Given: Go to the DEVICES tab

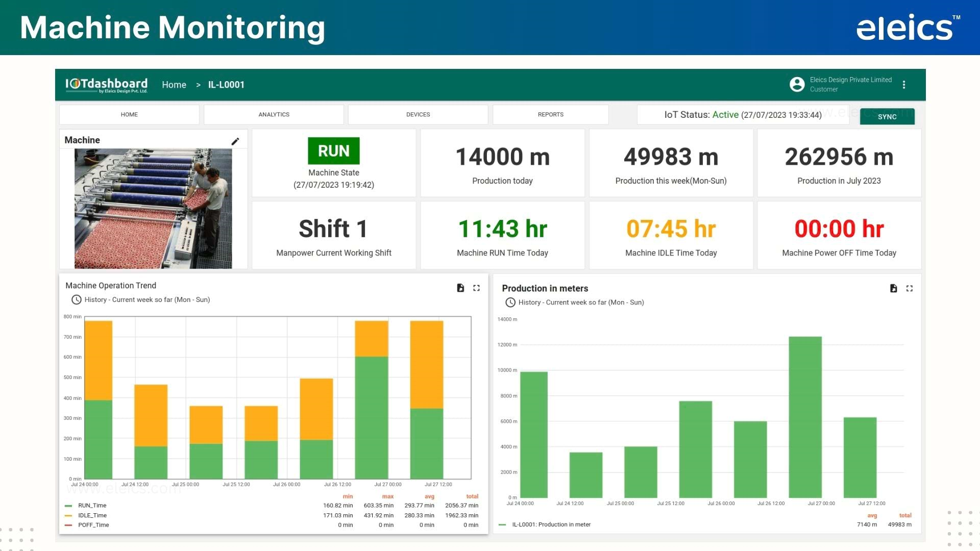Looking at the screenshot, I should pyautogui.click(x=418, y=114).
